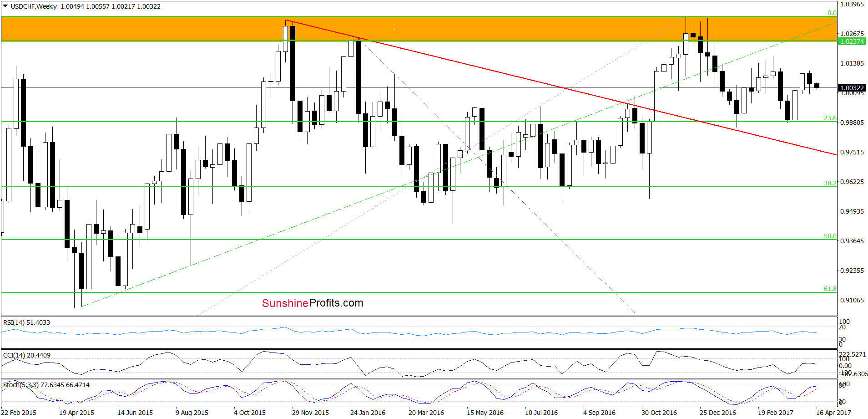This screenshot has height=419, width=868.
Task: Click the CCI(14) 20.4409 indicator label
Action: tap(27, 355)
